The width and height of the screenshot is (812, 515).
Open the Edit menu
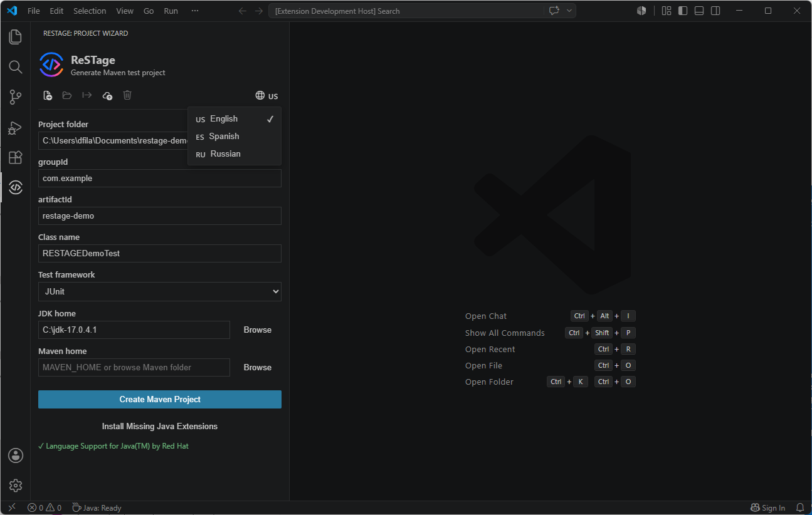coord(56,11)
